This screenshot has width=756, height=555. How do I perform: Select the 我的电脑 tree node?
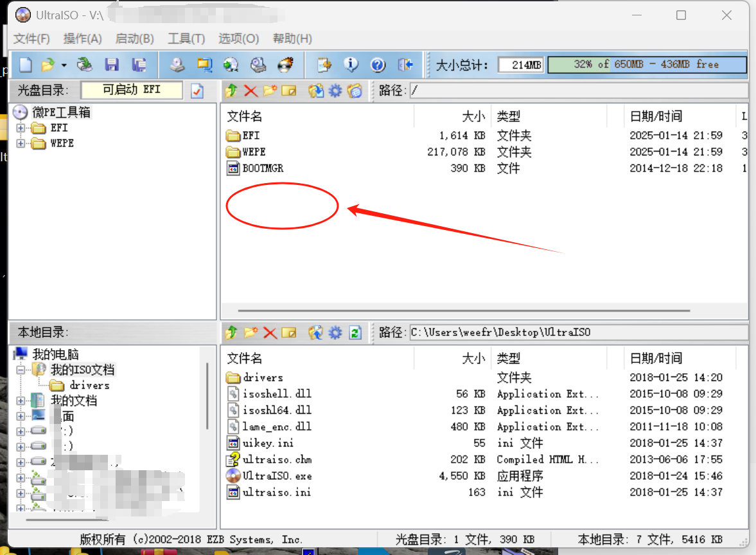[55, 355]
